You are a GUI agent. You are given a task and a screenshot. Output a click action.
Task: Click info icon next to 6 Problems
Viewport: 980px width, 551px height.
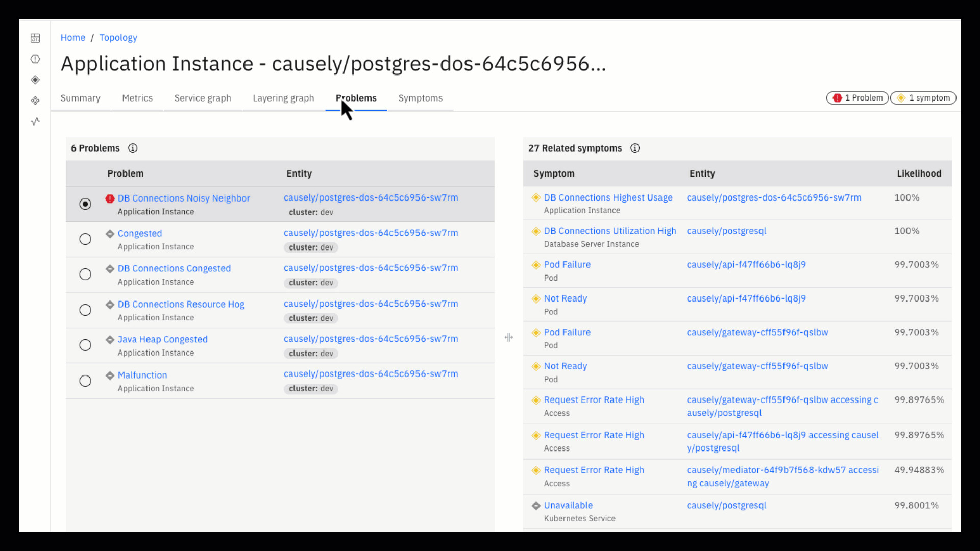click(133, 148)
